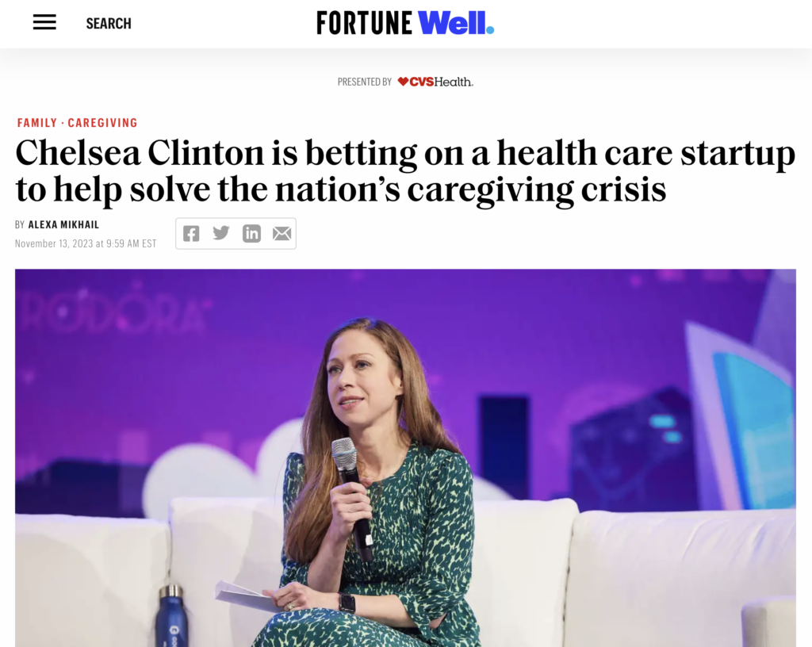This screenshot has width=812, height=647.
Task: Click the blue water bottle in photo
Action: (x=172, y=616)
